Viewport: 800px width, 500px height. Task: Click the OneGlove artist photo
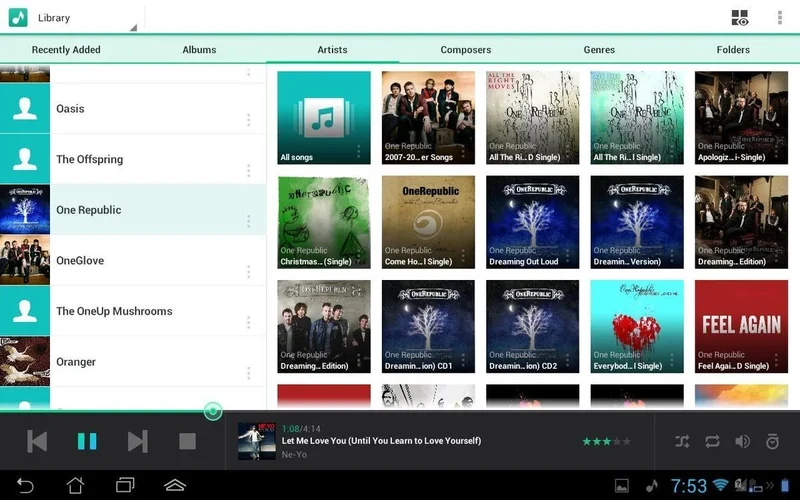(25, 260)
